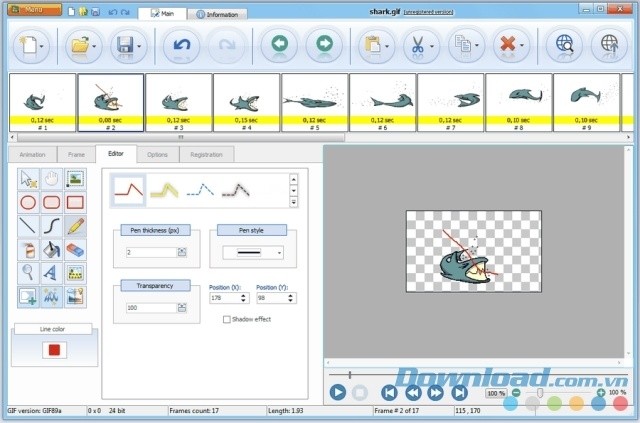
Task: Click the Pen thickness value field
Action: click(x=151, y=252)
